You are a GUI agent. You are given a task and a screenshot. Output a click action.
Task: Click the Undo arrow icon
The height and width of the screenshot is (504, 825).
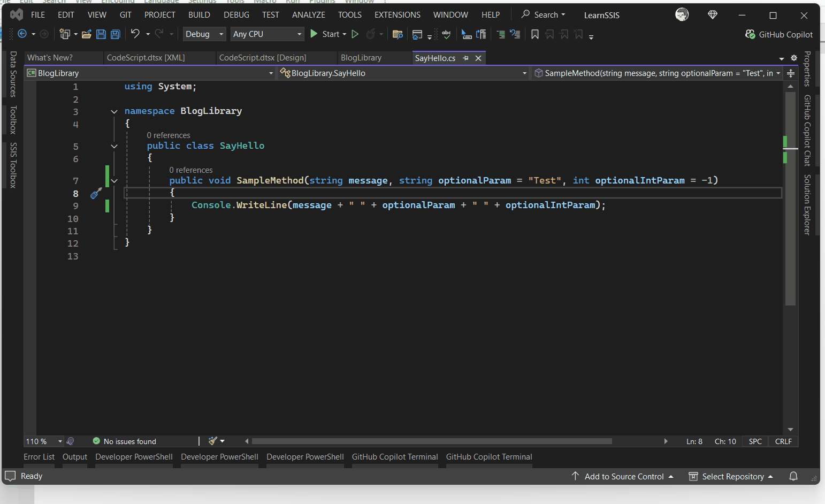[135, 34]
